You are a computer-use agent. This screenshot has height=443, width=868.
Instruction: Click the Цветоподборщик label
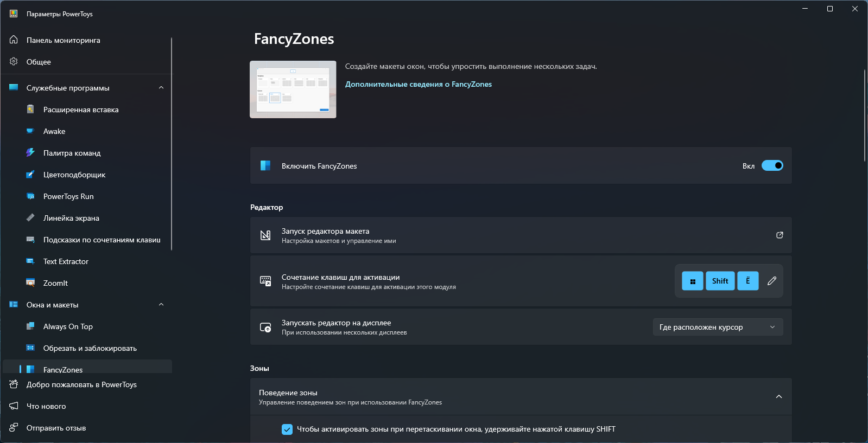point(74,175)
